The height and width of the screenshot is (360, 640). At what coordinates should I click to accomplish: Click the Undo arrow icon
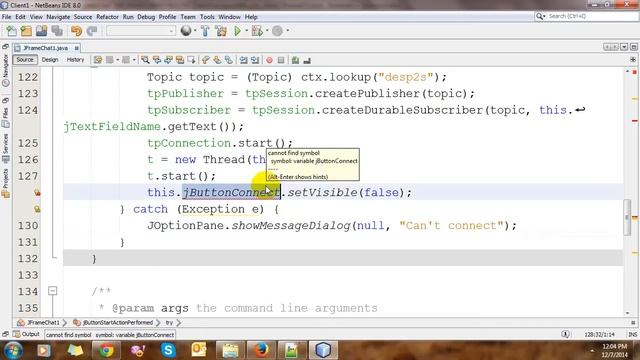[x=76, y=31]
